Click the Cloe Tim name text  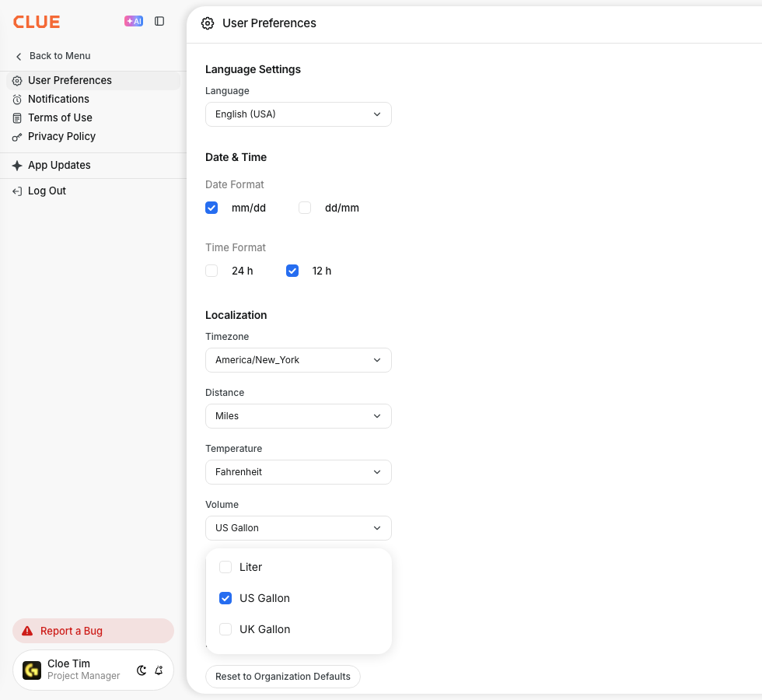coord(68,663)
